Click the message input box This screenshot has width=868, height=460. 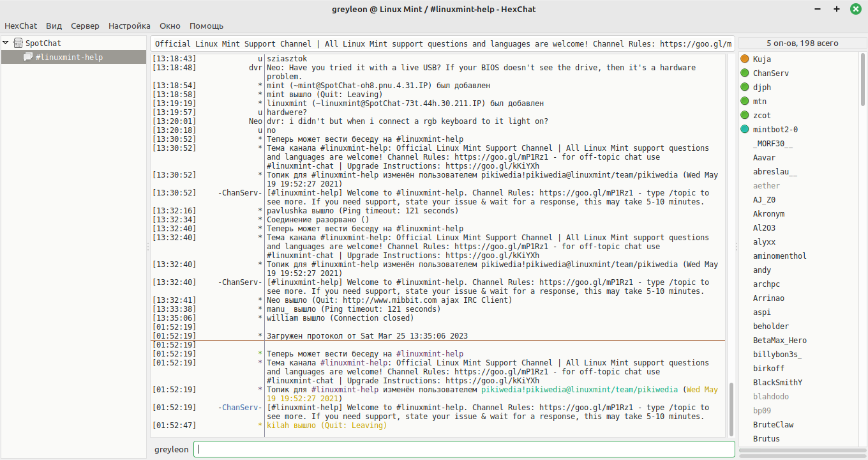coord(464,449)
